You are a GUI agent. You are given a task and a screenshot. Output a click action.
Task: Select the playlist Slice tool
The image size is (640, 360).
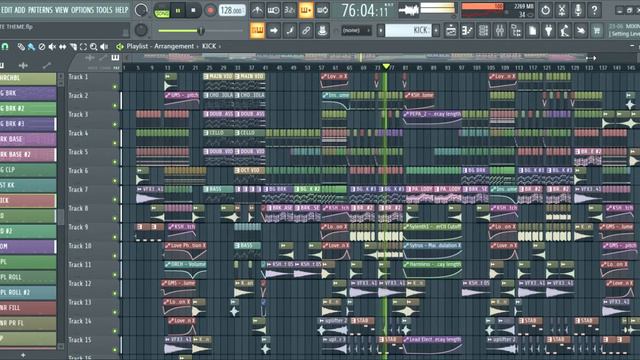[x=73, y=47]
